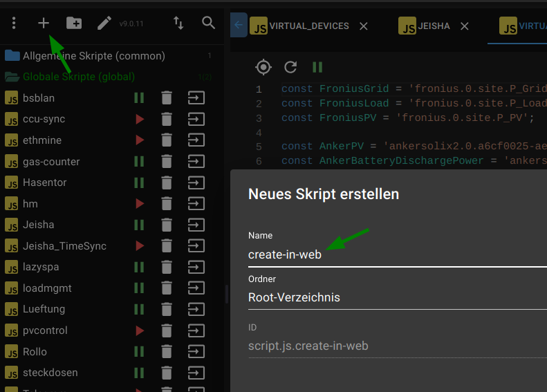Screen dimensions: 547x392
Task: Click the plus icon to add new script
Action: pyautogui.click(x=44, y=24)
